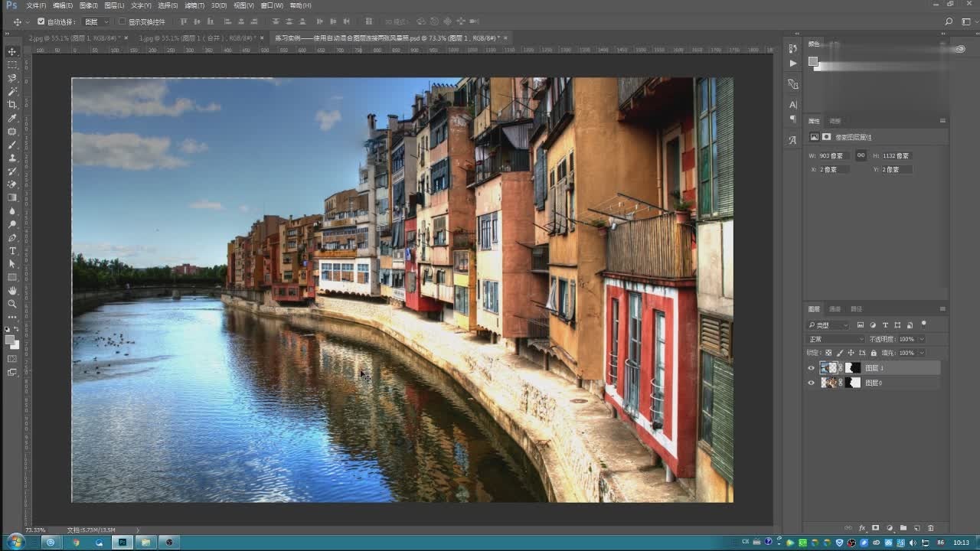Select the Horizontal Type tool
The image size is (980, 551).
[12, 250]
